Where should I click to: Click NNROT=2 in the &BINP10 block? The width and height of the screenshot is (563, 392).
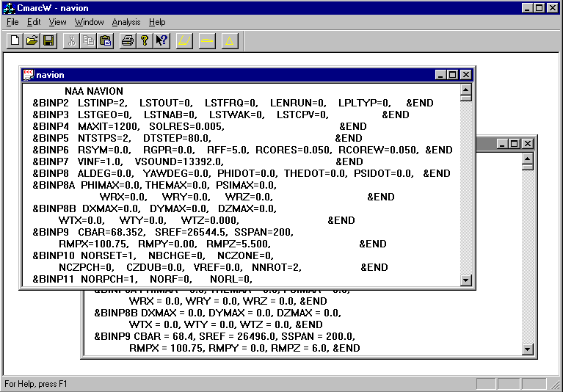tap(277, 267)
